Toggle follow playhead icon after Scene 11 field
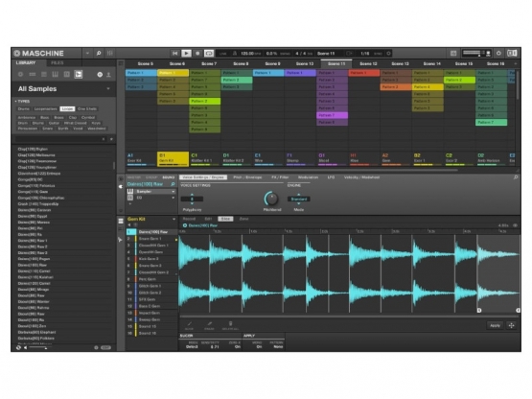532x399 pixels. pyautogui.click(x=349, y=54)
